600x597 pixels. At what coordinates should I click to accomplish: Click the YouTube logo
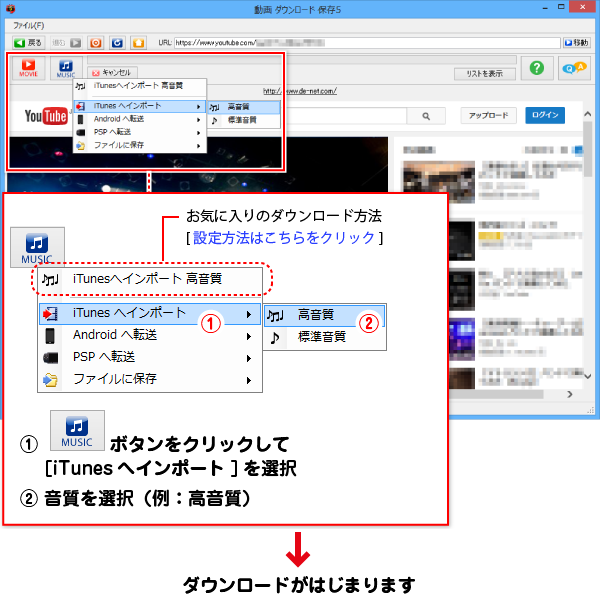tap(46, 116)
